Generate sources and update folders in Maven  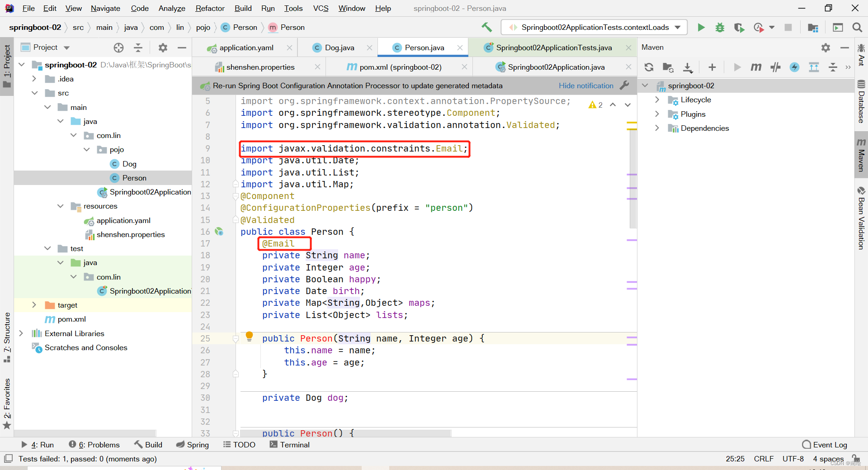(x=668, y=67)
